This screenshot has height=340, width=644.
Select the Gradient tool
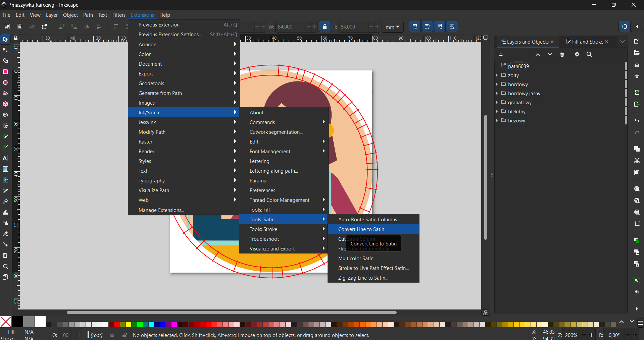5,169
